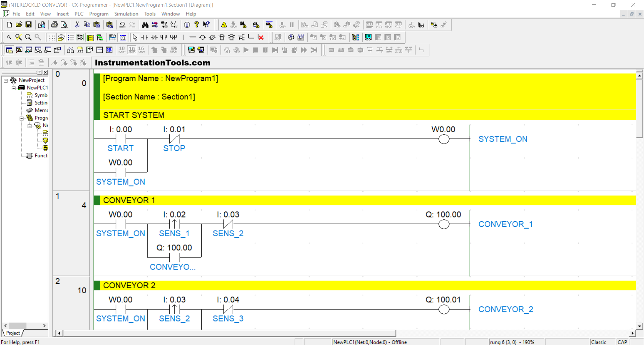This screenshot has height=345, width=644.
Task: Click the new closed coil tool
Action: (x=212, y=37)
